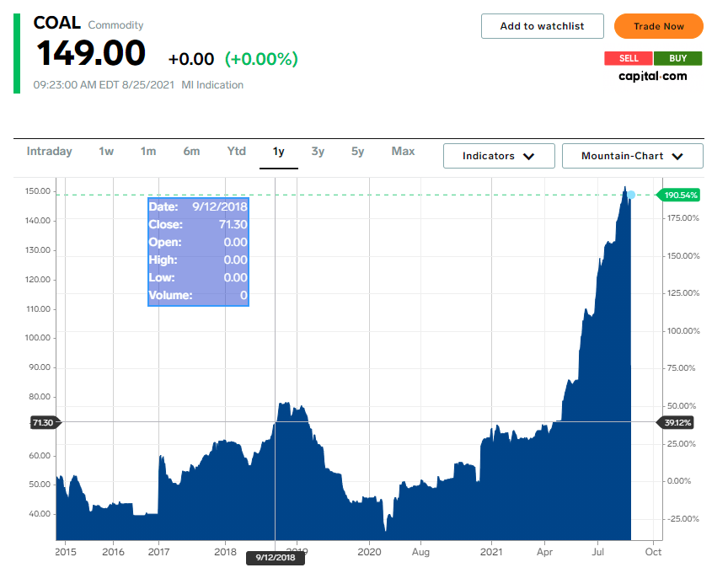Click the 09:23:00 AM EDT timestamp
The width and height of the screenshot is (728, 573).
(x=104, y=85)
